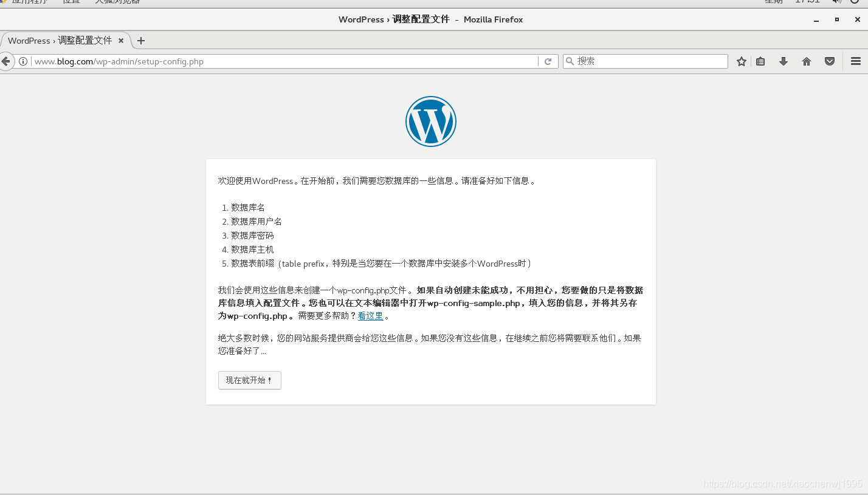The width and height of the screenshot is (868, 495).
Task: Show site information icon in address bar
Action: pyautogui.click(x=23, y=61)
